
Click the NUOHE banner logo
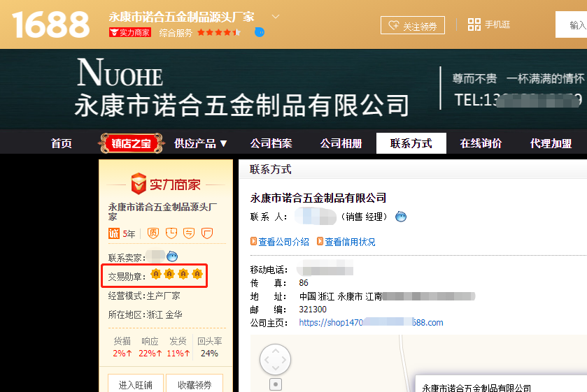120,72
